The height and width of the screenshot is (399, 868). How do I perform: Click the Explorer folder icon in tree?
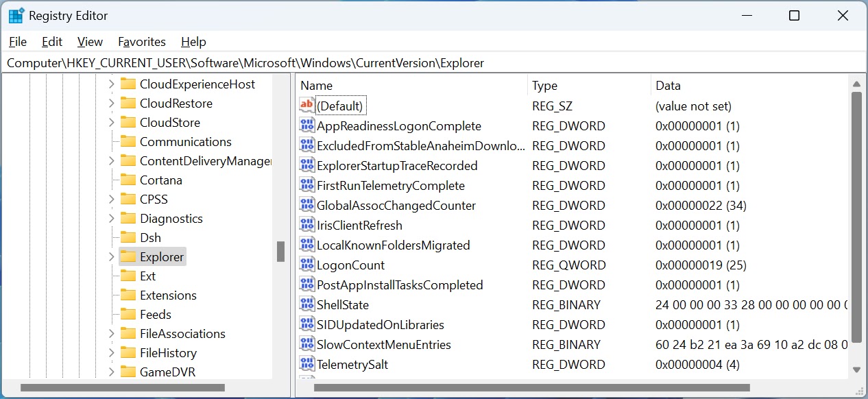128,256
